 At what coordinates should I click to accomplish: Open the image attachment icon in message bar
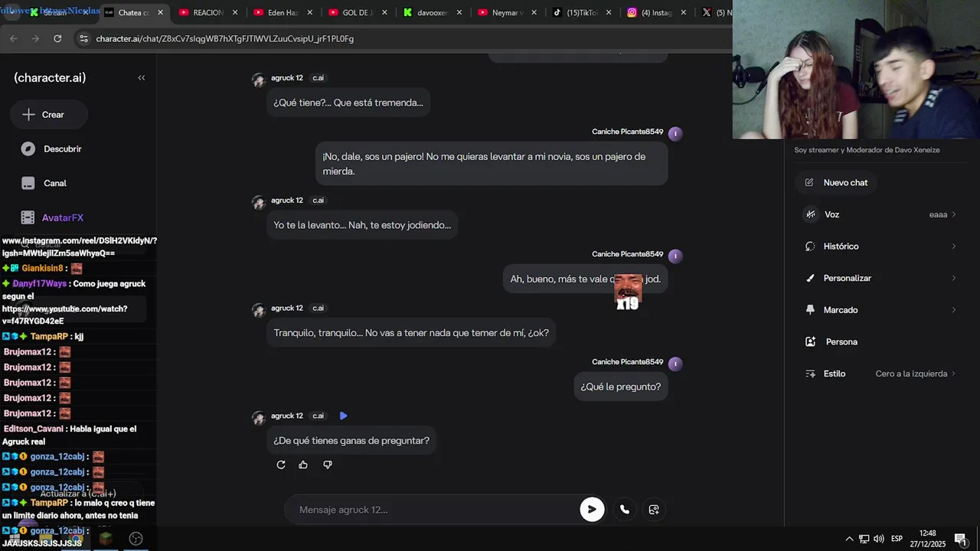pos(654,510)
